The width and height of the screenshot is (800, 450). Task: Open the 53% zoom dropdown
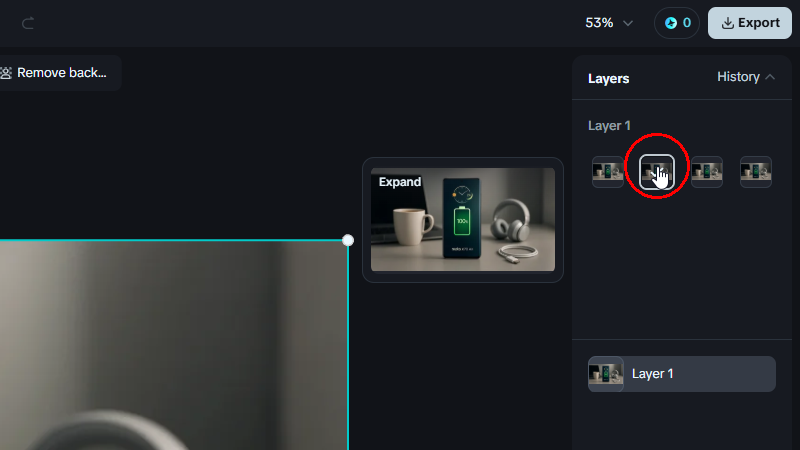(609, 23)
